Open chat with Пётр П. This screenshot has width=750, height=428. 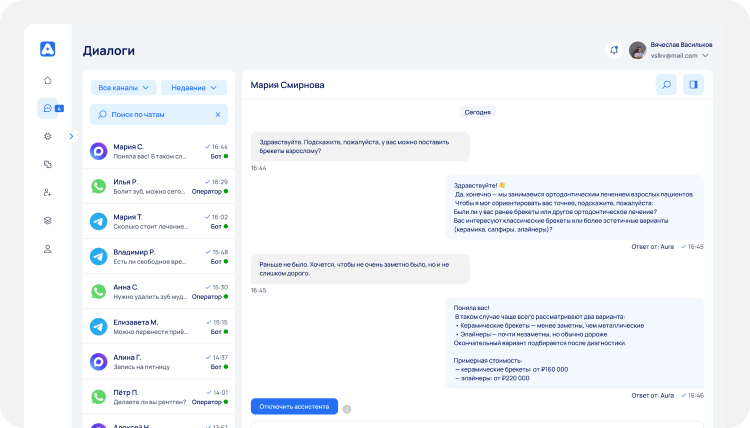point(159,396)
